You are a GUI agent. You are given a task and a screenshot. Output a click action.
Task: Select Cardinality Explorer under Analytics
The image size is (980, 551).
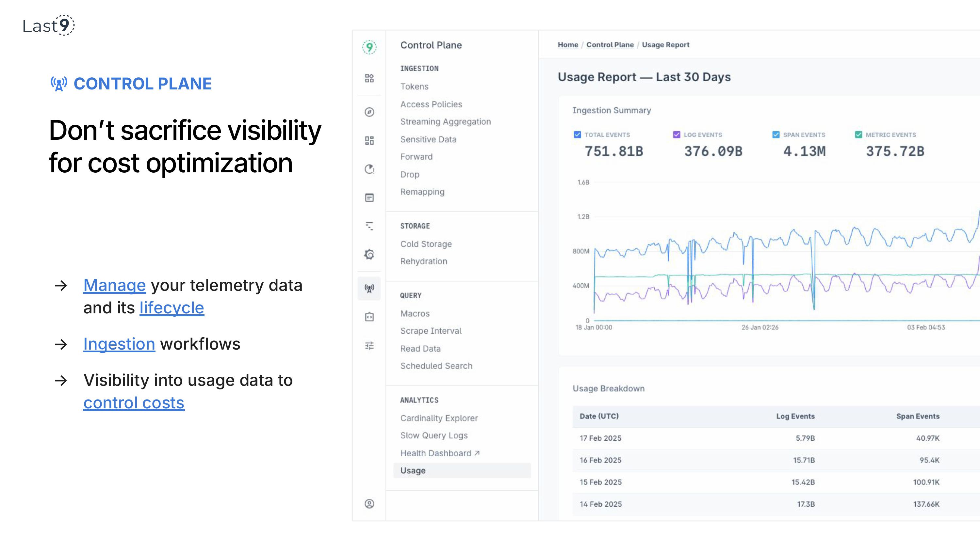point(439,418)
